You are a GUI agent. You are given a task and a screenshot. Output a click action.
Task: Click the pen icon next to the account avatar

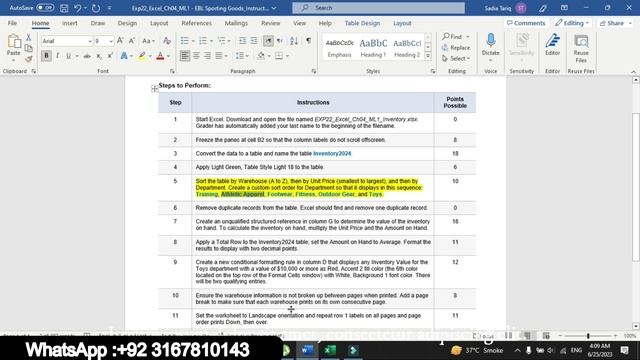pos(542,8)
